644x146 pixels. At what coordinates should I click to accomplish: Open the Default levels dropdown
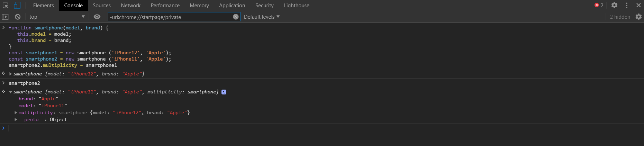[262, 17]
